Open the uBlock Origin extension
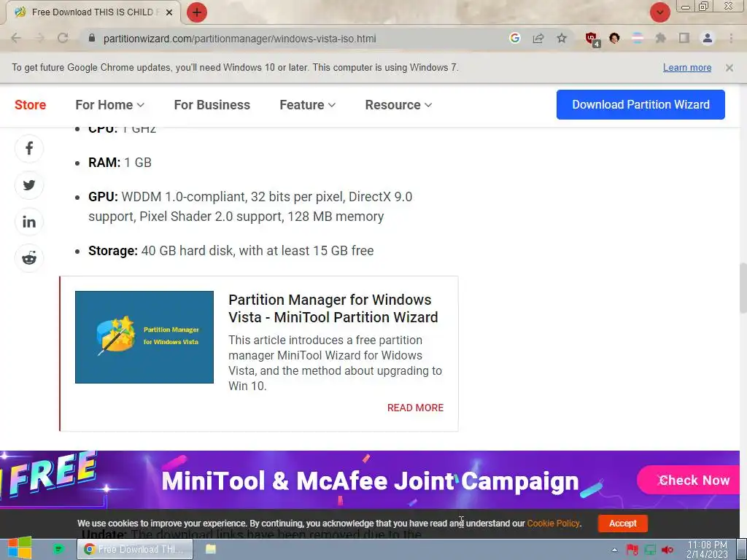Image resolution: width=747 pixels, height=560 pixels. point(592,39)
